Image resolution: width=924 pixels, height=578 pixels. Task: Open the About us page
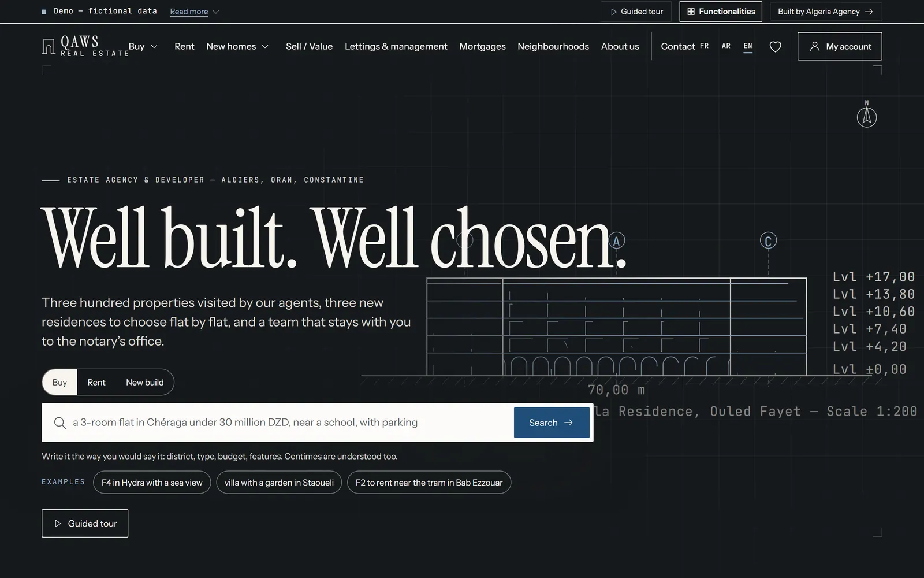click(620, 46)
